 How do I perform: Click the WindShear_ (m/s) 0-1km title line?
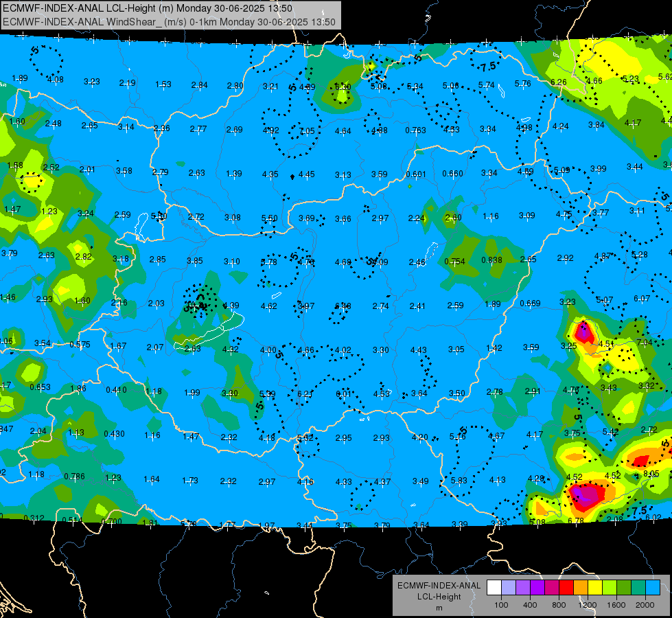pos(169,22)
